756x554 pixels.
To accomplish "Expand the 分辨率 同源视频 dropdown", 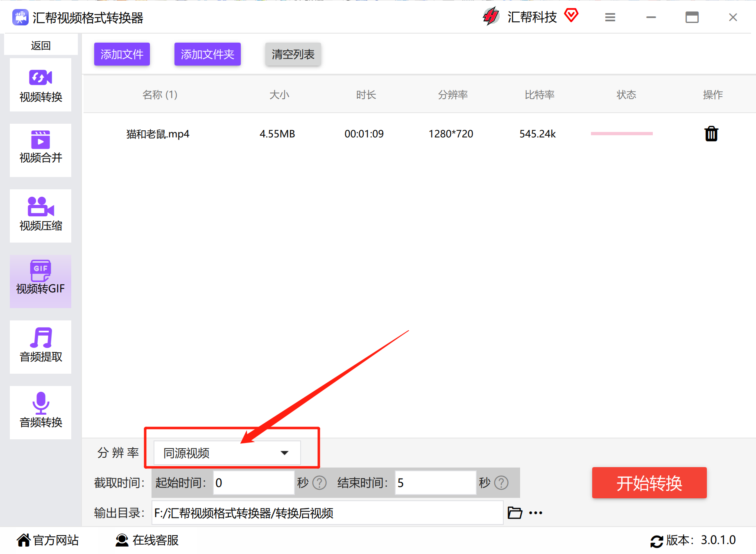I will [x=227, y=453].
